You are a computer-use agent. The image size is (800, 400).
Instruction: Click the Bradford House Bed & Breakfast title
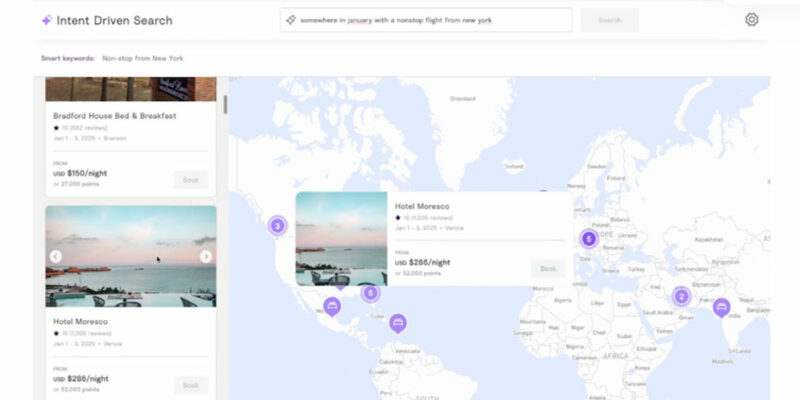click(x=115, y=116)
